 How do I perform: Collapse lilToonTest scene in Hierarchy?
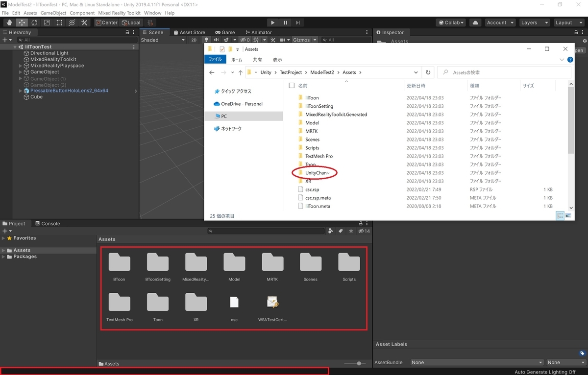pos(15,47)
